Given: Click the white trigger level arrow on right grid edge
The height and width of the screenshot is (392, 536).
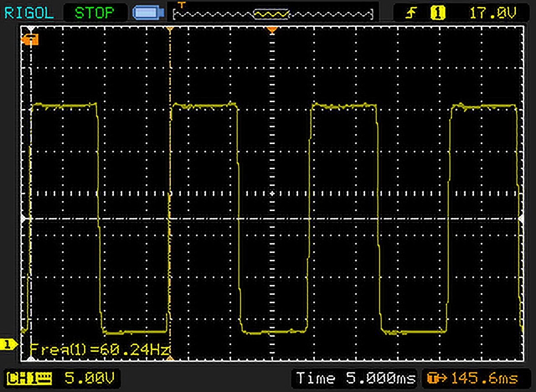Looking at the screenshot, I should (x=521, y=219).
